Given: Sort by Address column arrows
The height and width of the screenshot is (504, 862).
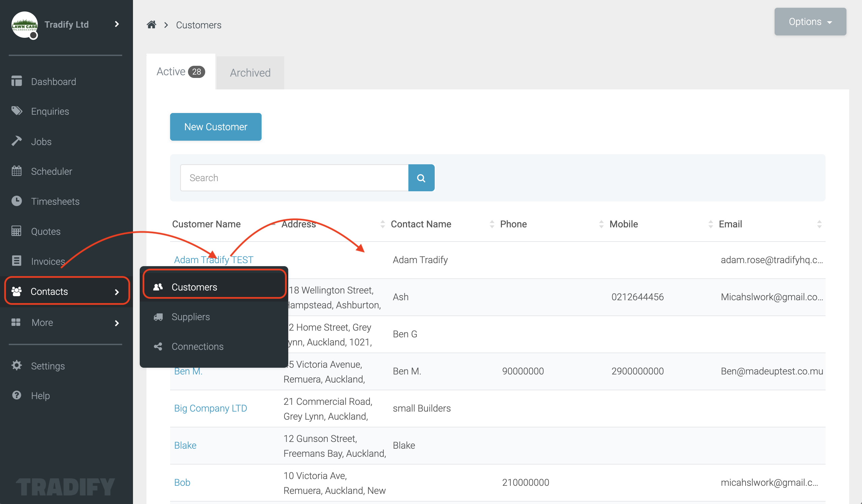Looking at the screenshot, I should tap(382, 224).
